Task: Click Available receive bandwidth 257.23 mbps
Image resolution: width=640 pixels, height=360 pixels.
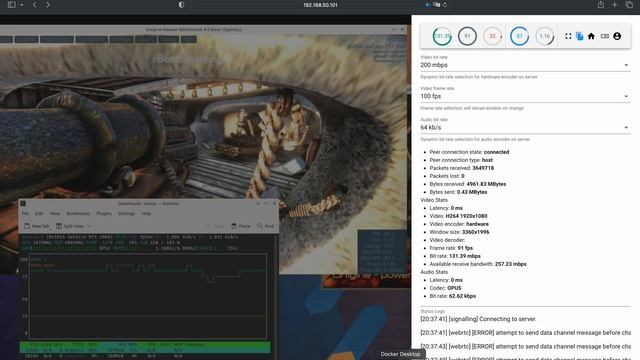Action: [x=478, y=264]
